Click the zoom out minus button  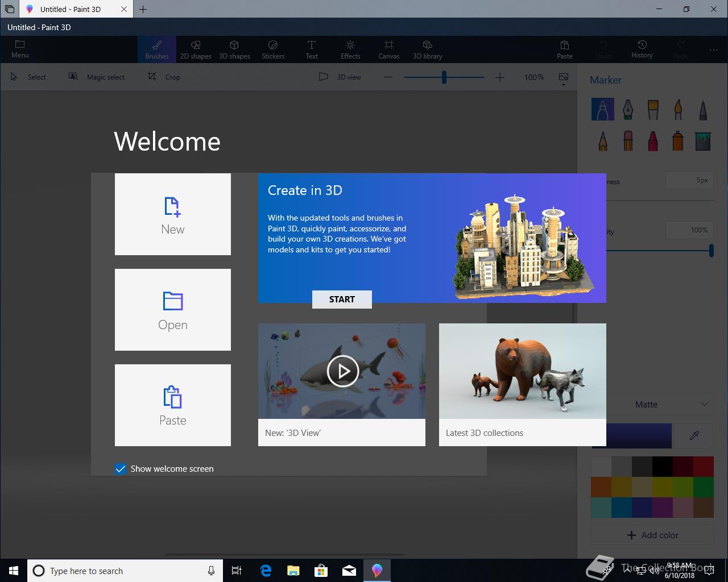(388, 77)
